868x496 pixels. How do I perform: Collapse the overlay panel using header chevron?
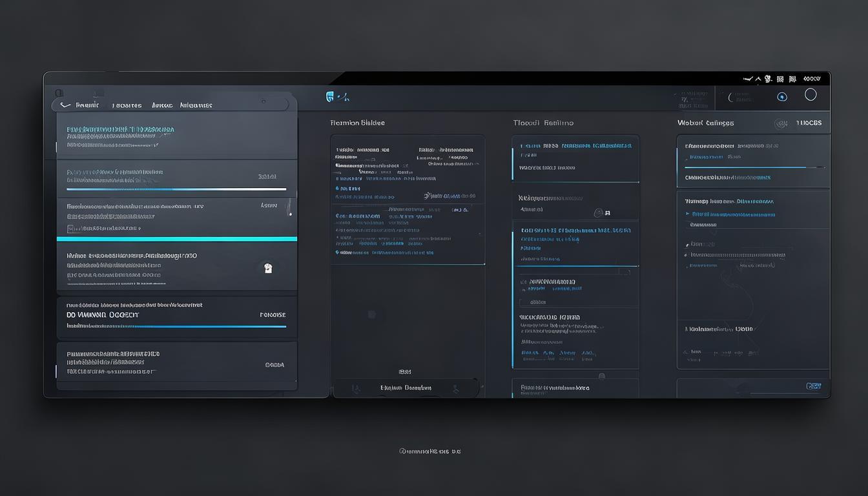point(64,105)
